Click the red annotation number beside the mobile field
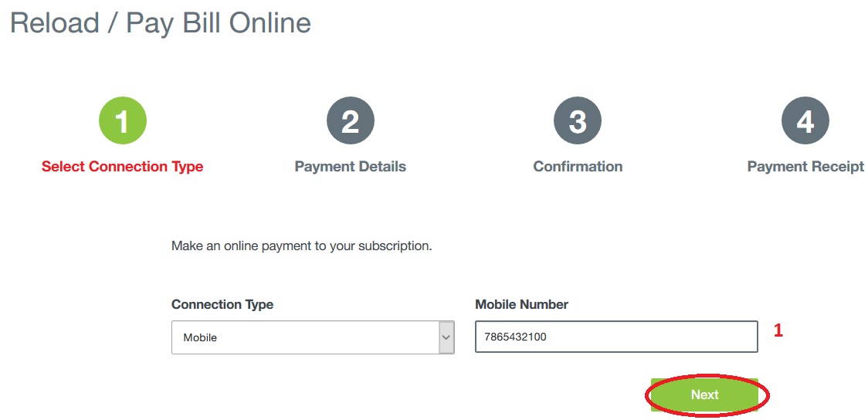Viewport: 868px width, 420px height. [x=778, y=330]
